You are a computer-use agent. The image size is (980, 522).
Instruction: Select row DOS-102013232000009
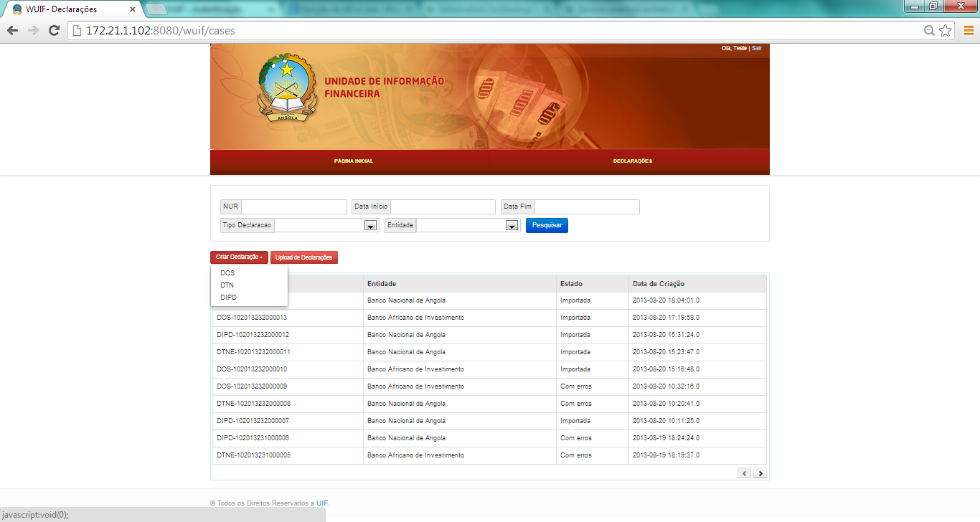click(489, 386)
